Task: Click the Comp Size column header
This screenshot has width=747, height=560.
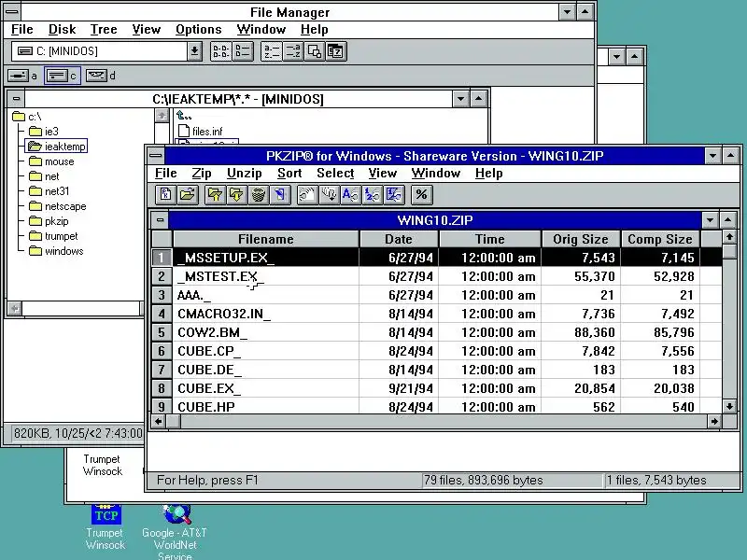Action: coord(660,239)
